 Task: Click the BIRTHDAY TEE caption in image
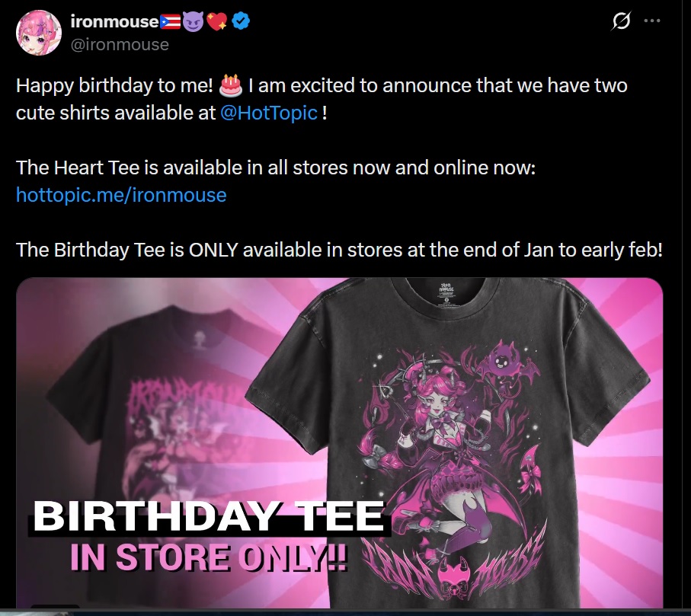[x=209, y=516]
